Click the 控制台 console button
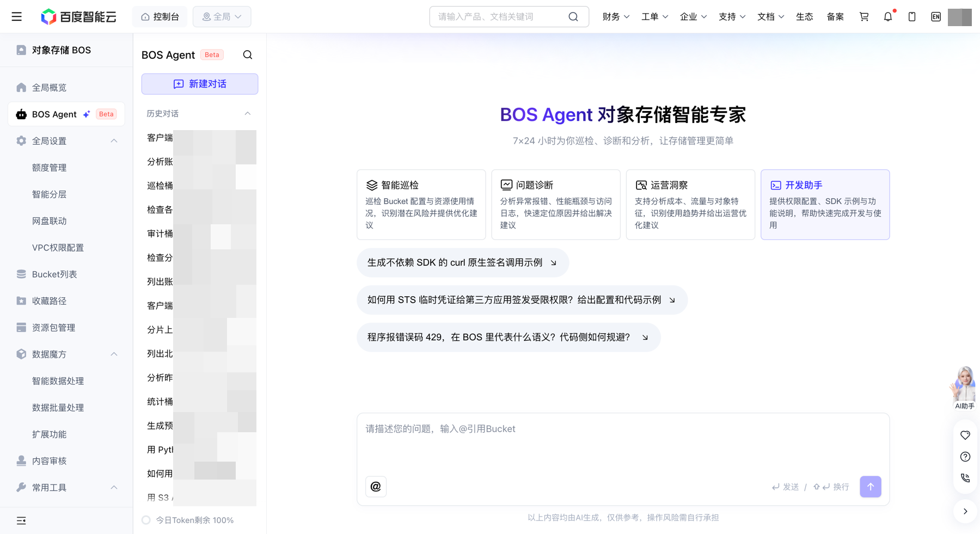 [x=160, y=17]
